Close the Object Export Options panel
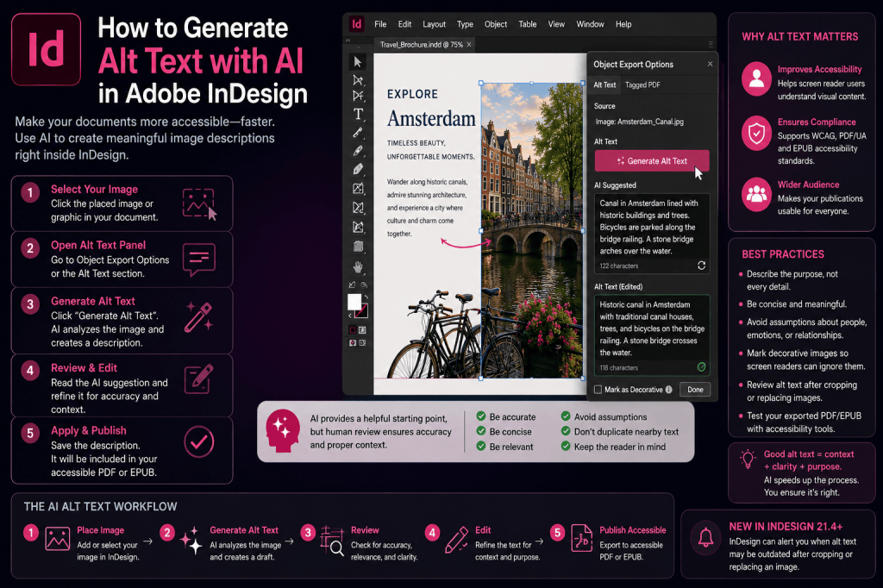 pyautogui.click(x=710, y=64)
